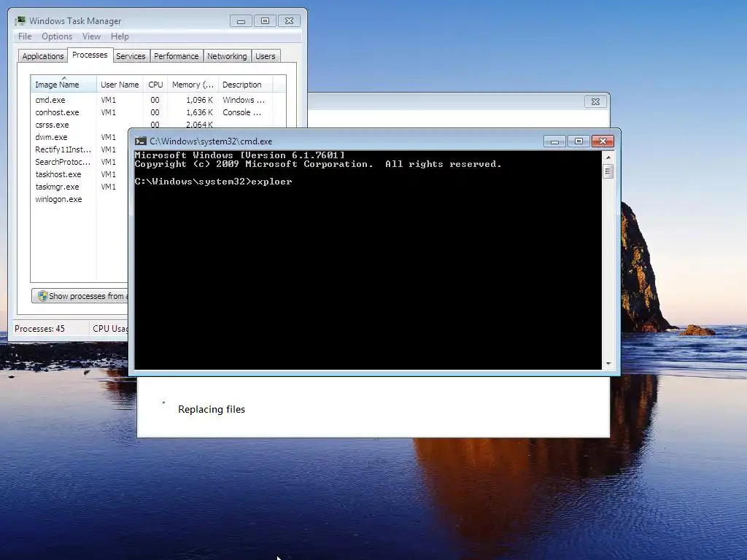Switch to the Applications tab

pos(43,55)
